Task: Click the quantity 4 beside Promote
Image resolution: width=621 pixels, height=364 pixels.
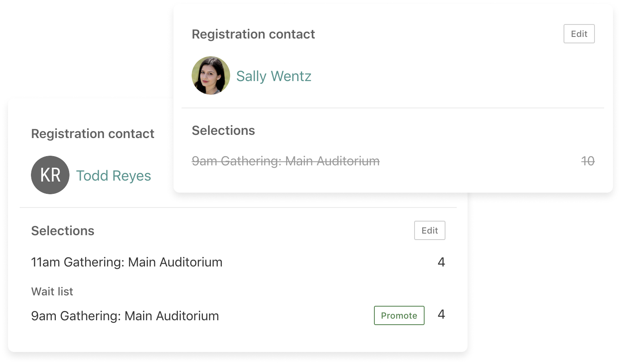Action: point(441,314)
